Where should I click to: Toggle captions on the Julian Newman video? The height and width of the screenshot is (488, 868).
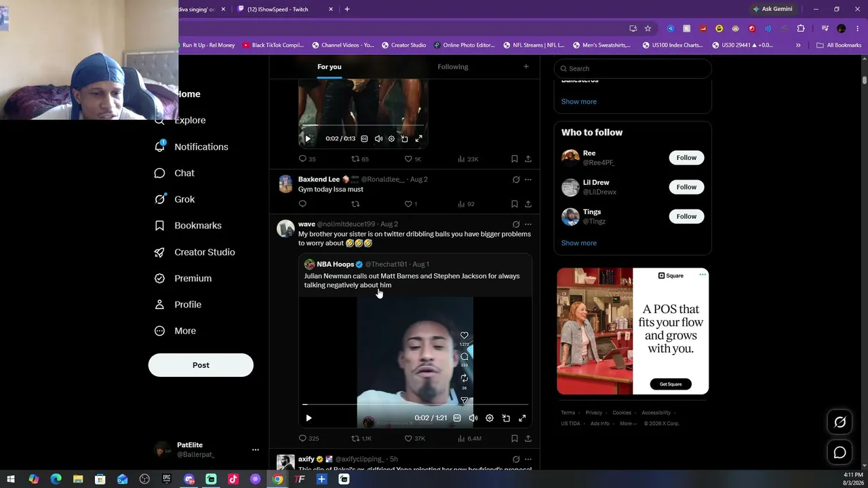pos(457,418)
